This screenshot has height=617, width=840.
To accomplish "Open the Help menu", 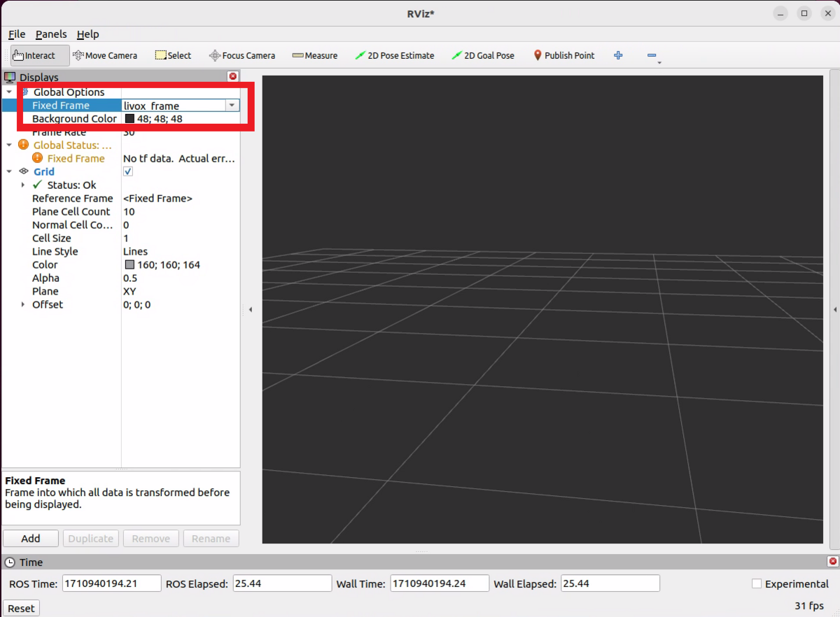I will 88,34.
